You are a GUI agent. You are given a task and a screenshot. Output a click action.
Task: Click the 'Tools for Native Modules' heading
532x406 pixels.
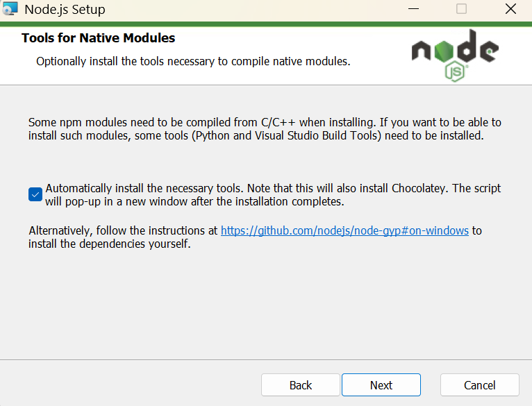(x=99, y=38)
